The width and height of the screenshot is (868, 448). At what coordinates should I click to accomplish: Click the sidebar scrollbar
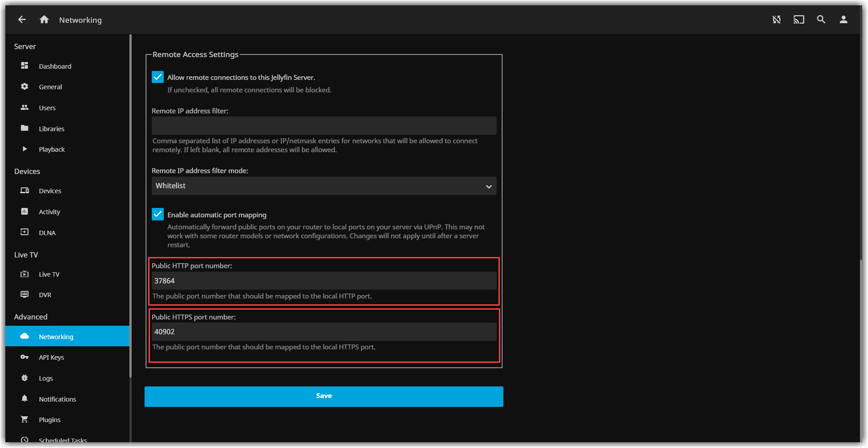click(130, 205)
